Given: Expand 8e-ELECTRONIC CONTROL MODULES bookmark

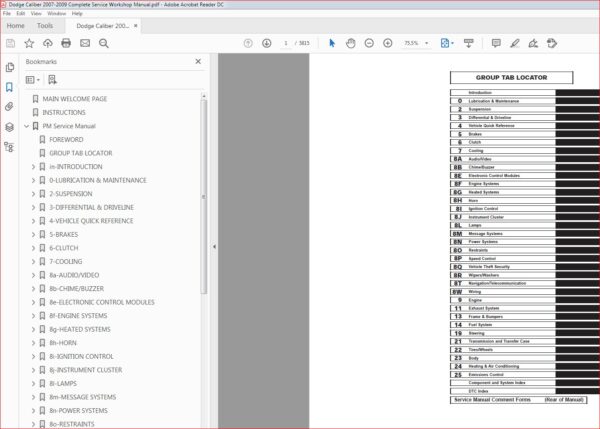Looking at the screenshot, I should pos(33,302).
